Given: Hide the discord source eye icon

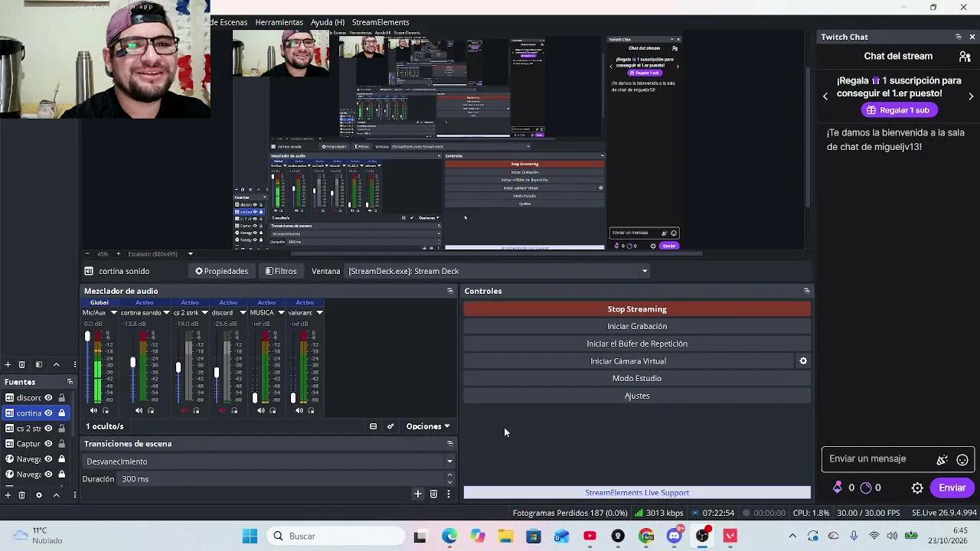Looking at the screenshot, I should [48, 398].
